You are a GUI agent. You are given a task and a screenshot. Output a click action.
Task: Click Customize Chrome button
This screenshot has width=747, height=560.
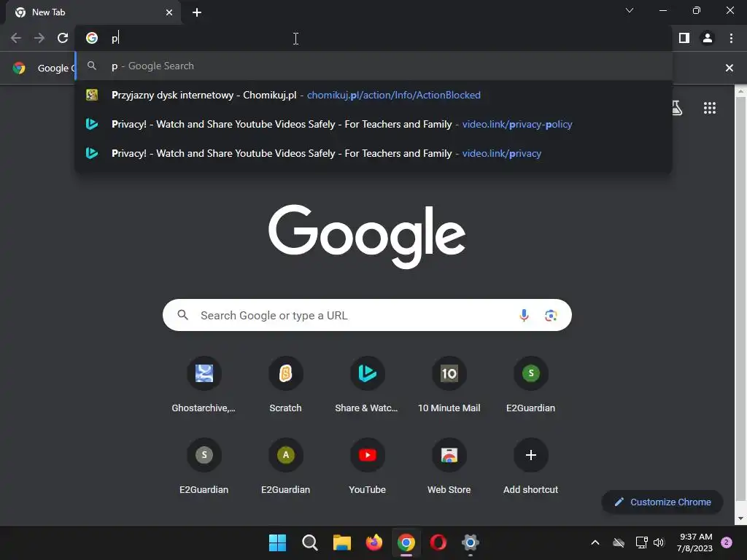click(x=662, y=502)
